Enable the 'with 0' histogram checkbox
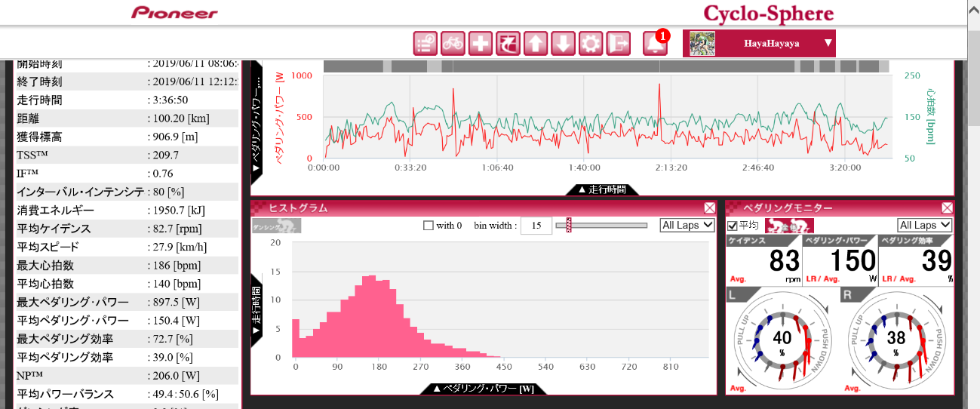980x409 pixels. [x=429, y=226]
